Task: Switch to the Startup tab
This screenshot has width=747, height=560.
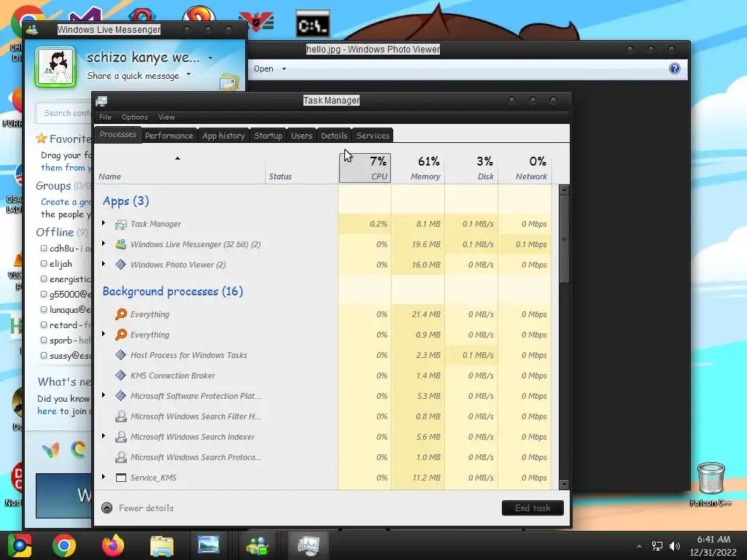Action: tap(268, 136)
